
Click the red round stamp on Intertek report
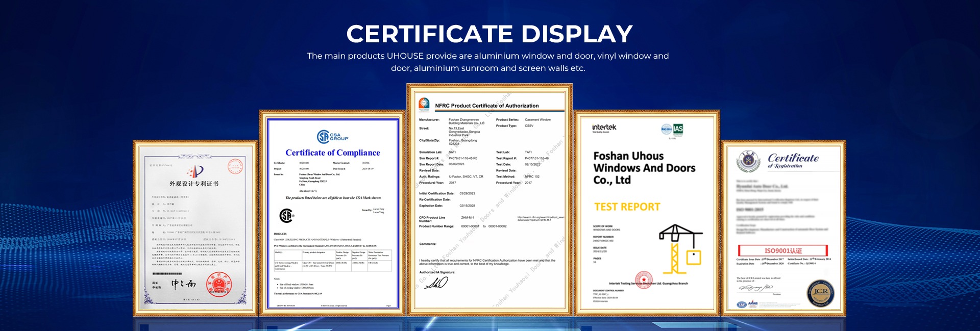[644, 279]
